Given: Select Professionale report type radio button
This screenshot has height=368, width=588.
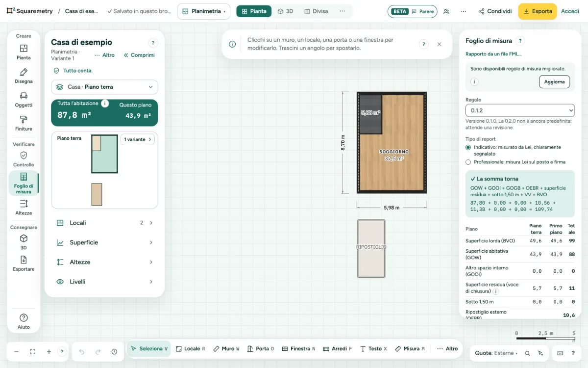Looking at the screenshot, I should point(468,162).
